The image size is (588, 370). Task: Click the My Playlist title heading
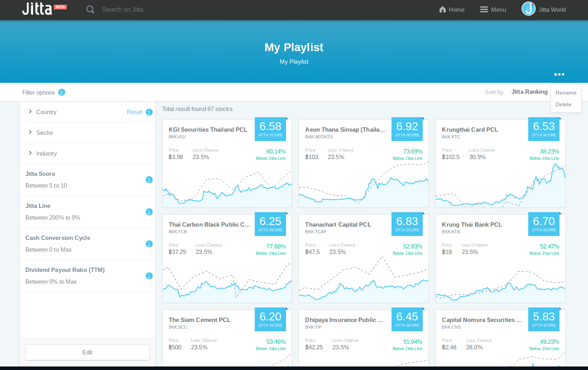click(294, 47)
